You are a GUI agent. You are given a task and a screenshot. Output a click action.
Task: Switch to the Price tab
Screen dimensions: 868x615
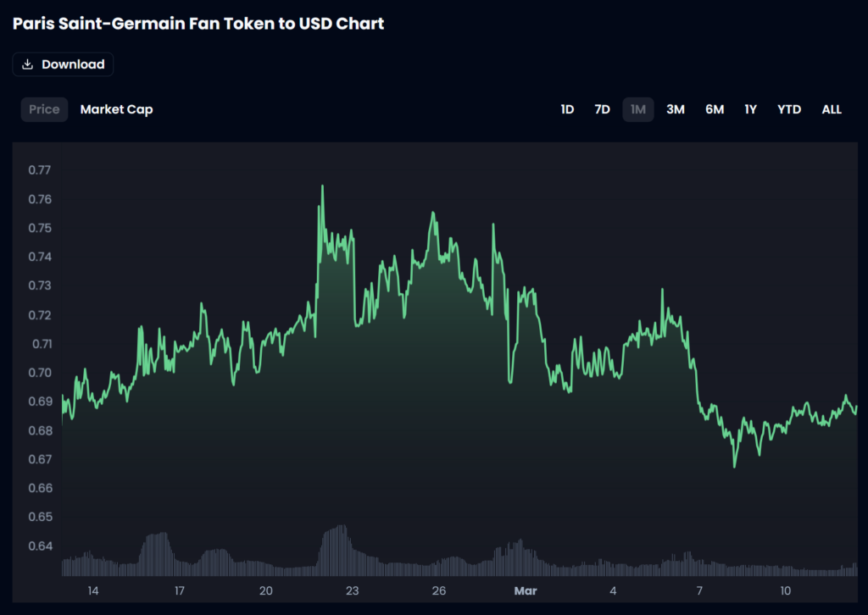(x=44, y=109)
